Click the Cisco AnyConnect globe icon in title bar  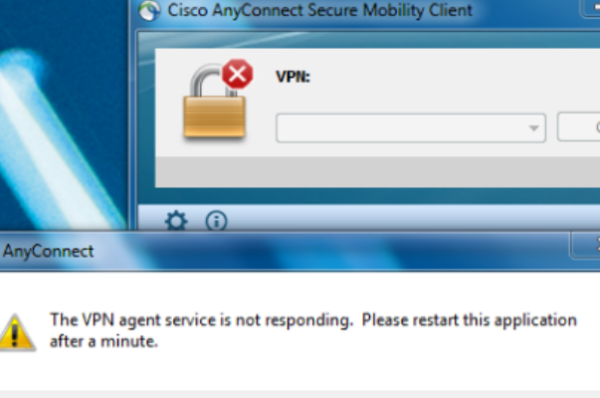150,10
